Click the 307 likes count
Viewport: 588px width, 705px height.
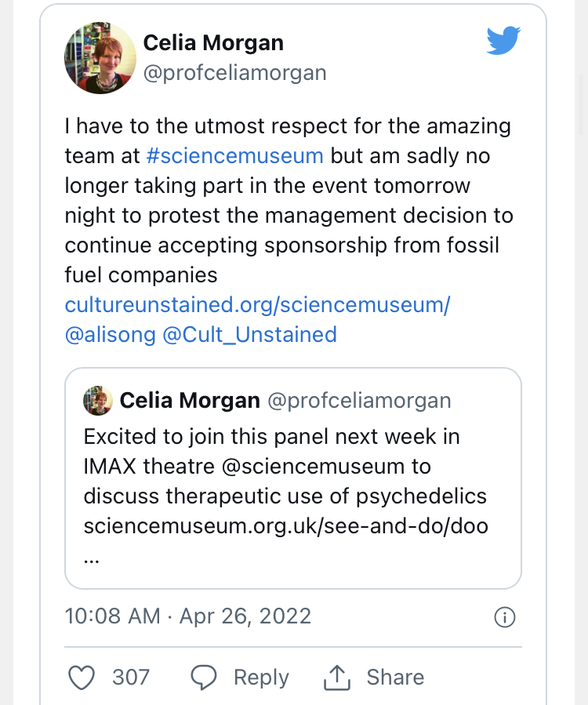click(131, 678)
